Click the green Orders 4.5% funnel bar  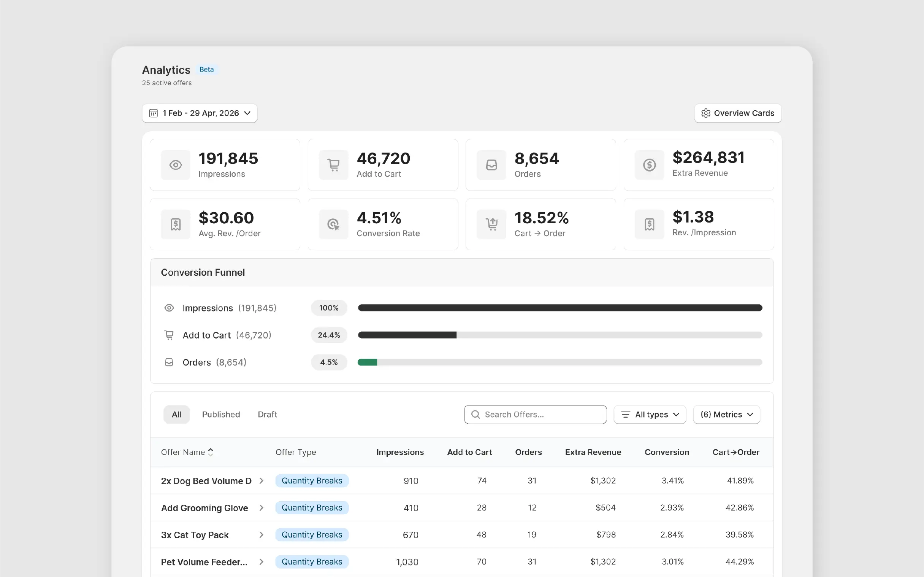pyautogui.click(x=367, y=362)
